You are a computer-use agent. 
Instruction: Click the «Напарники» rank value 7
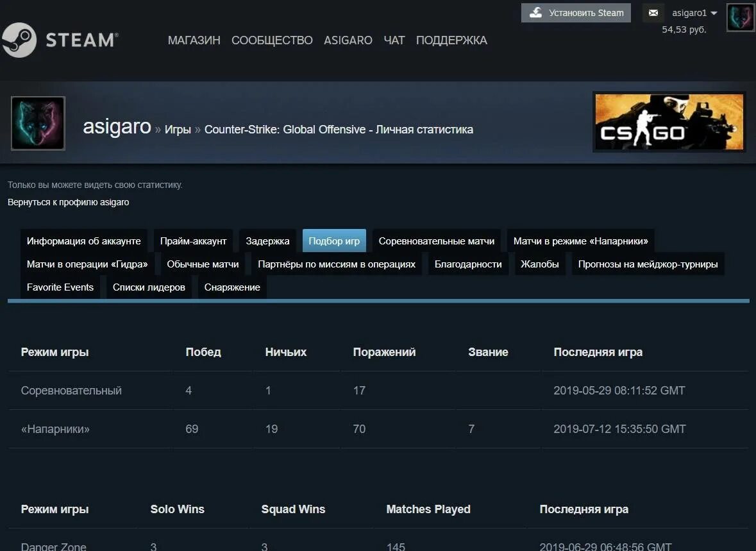471,429
